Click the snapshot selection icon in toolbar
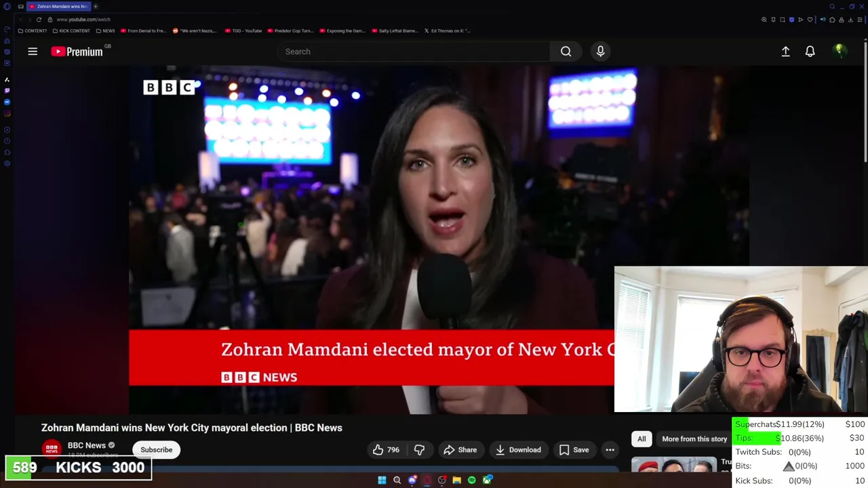 click(x=783, y=20)
